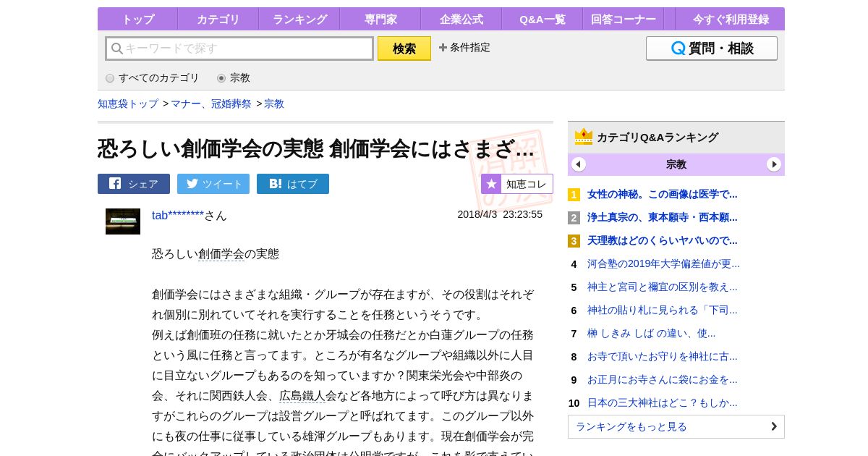Open the トップ tab
This screenshot has width=868, height=456.
(x=137, y=20)
